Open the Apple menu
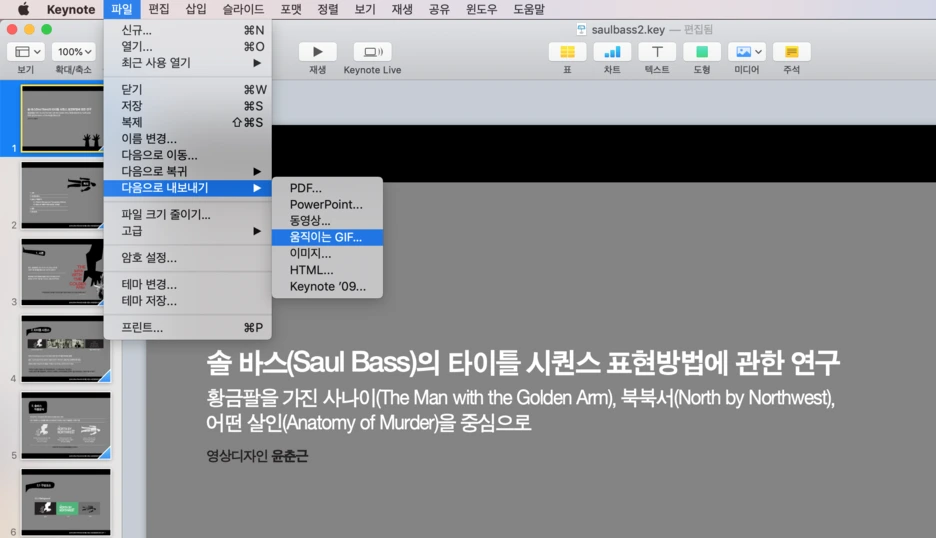The width and height of the screenshot is (936, 538). (23, 9)
